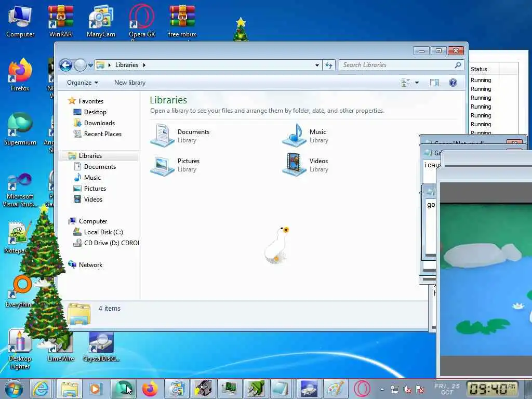Viewport: 532px width, 399px height.
Task: Select Downloads under Favorites
Action: click(99, 123)
